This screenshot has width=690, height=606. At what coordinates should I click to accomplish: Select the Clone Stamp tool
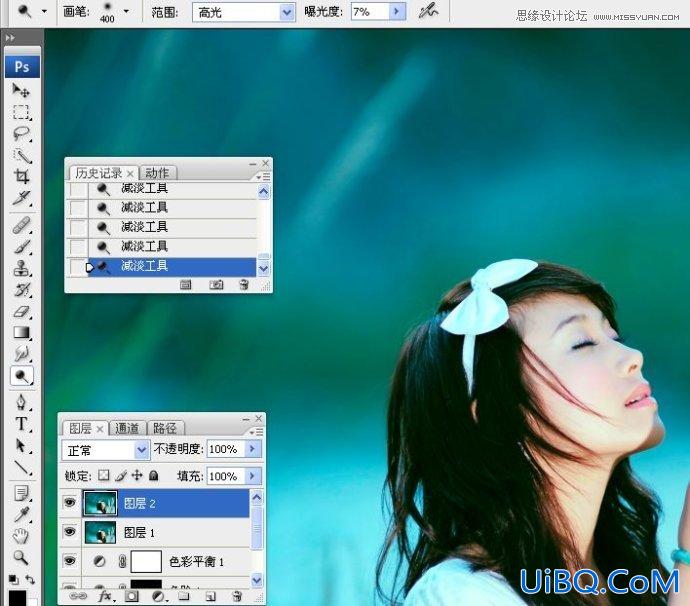[21, 268]
